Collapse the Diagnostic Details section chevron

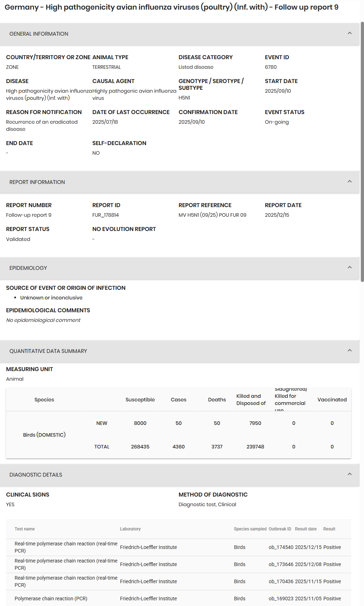click(349, 474)
